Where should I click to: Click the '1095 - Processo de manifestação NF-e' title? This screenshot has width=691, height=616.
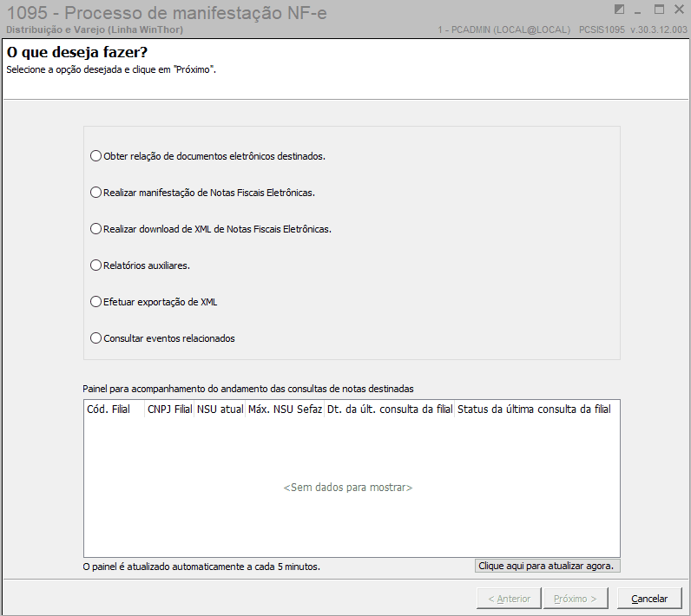(167, 13)
